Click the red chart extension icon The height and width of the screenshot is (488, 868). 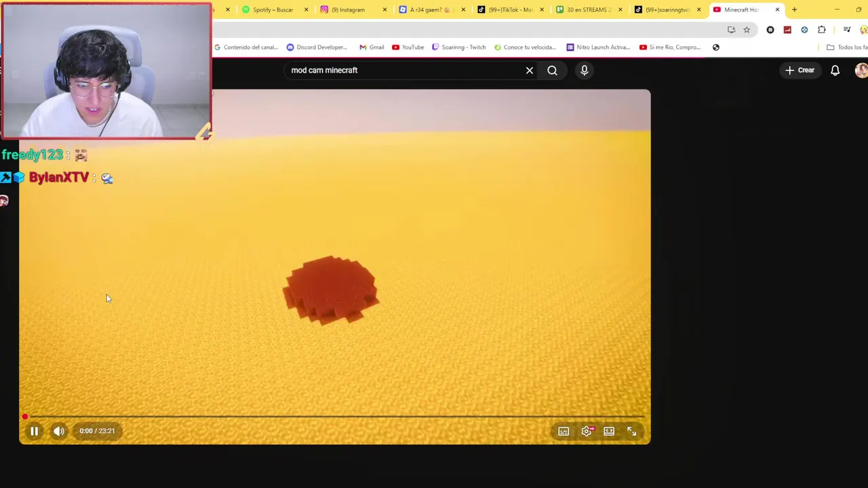tap(787, 30)
